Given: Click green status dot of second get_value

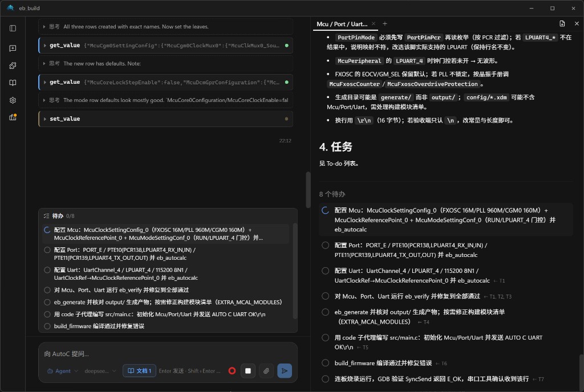Looking at the screenshot, I should pos(286,82).
